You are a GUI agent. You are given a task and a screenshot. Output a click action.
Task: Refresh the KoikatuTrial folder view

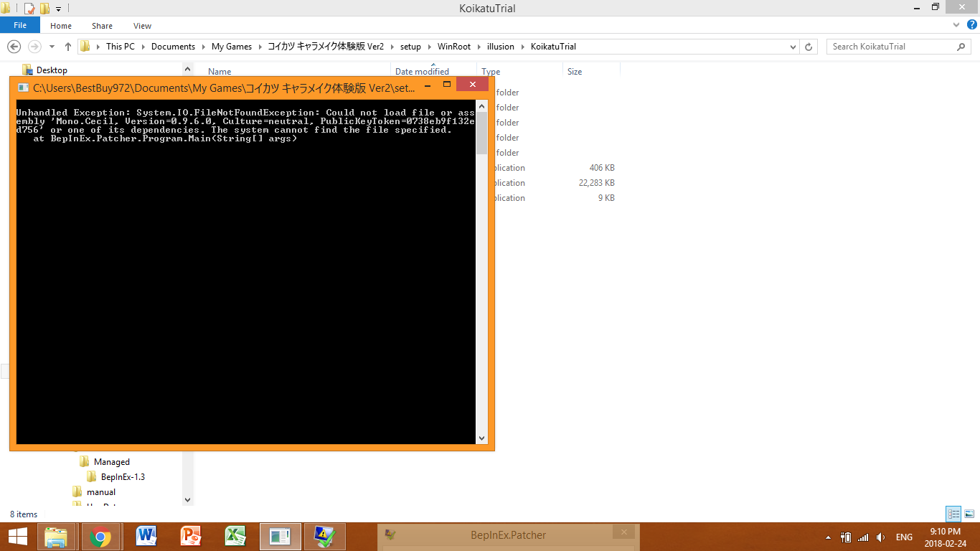pos(809,47)
